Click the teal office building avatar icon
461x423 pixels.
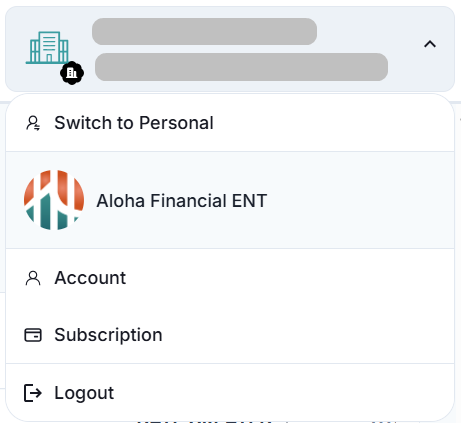pos(47,48)
